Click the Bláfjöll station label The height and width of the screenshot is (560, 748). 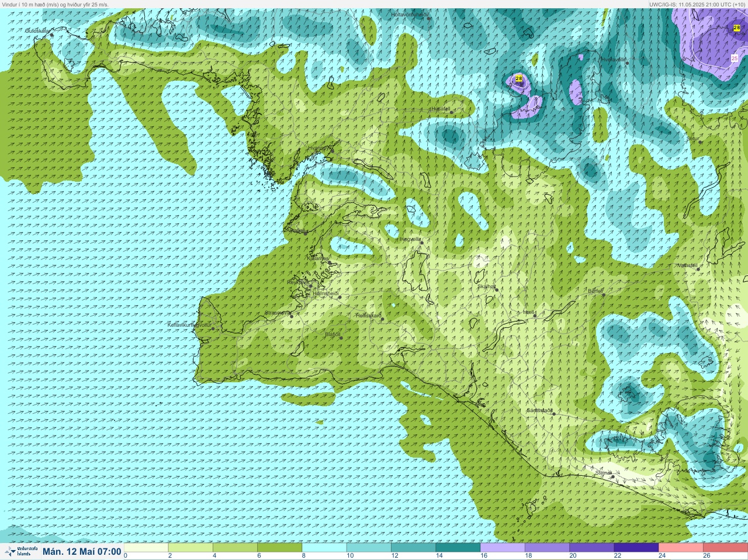333,334
